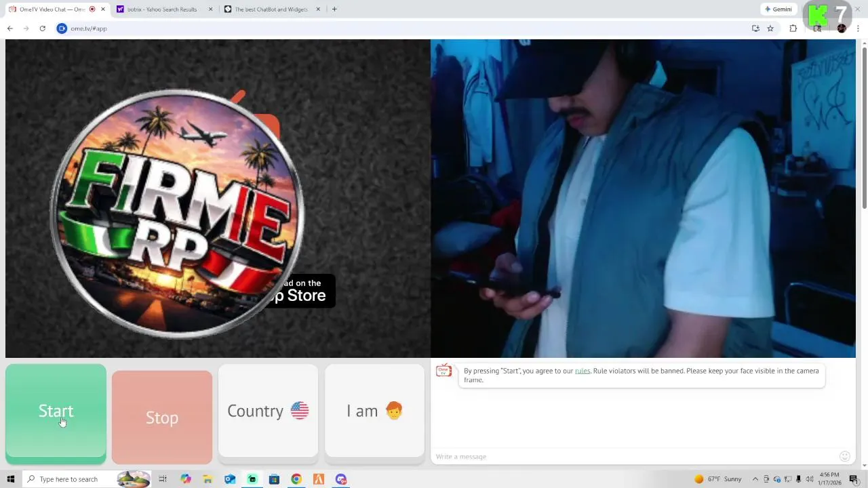Open Task View on the taskbar
868x488 pixels.
pos(163,479)
